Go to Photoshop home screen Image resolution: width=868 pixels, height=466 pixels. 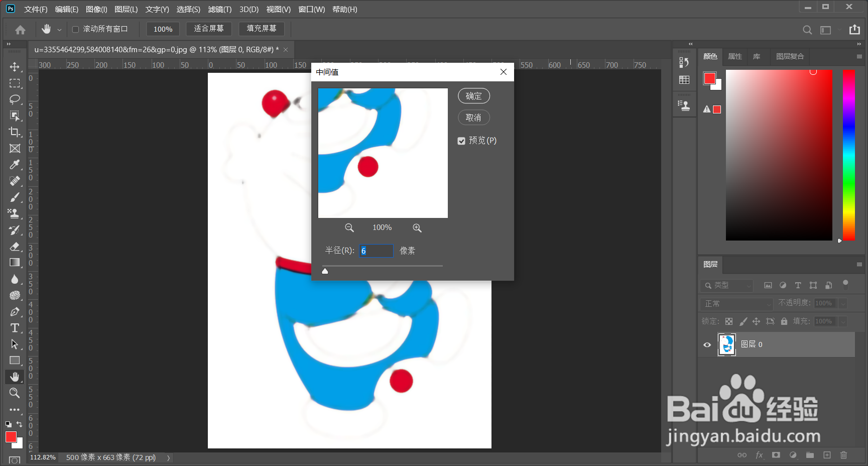(x=20, y=30)
